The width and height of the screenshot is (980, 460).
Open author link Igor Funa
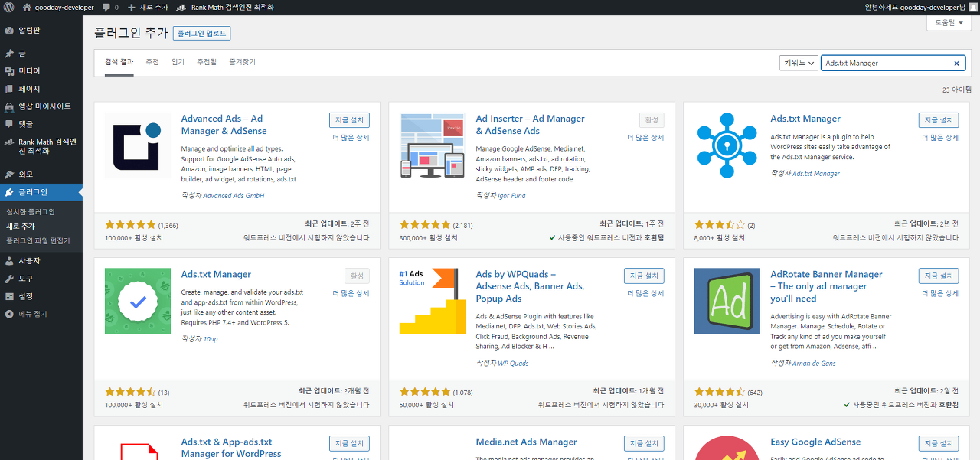point(512,196)
